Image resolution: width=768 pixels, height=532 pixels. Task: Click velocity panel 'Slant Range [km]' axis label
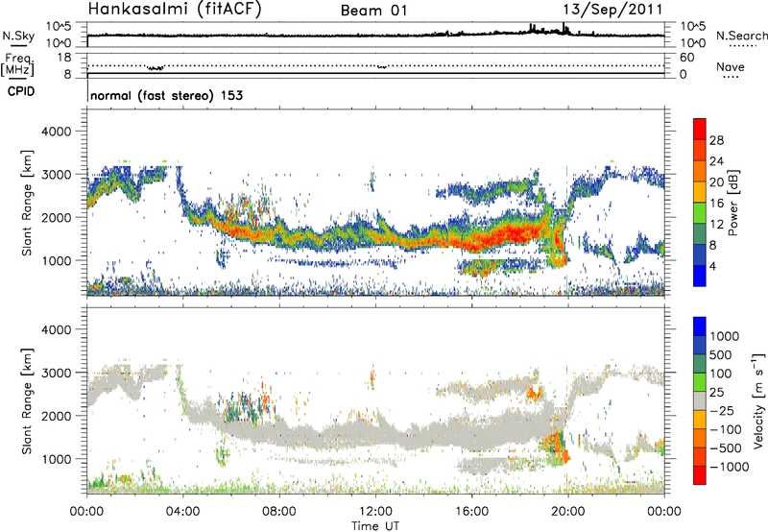[27, 401]
